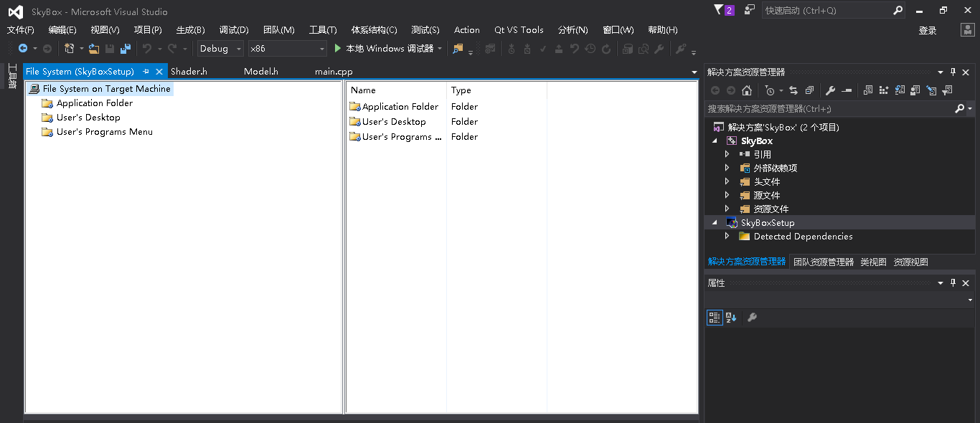The image size is (980, 423).
Task: Open the File Types Editor icon
Action: [x=900, y=90]
